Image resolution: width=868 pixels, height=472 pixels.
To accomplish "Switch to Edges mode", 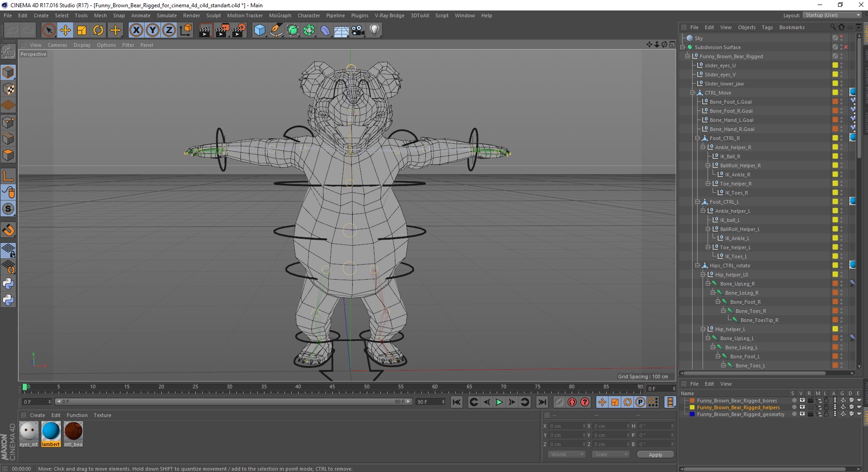I will [x=8, y=138].
